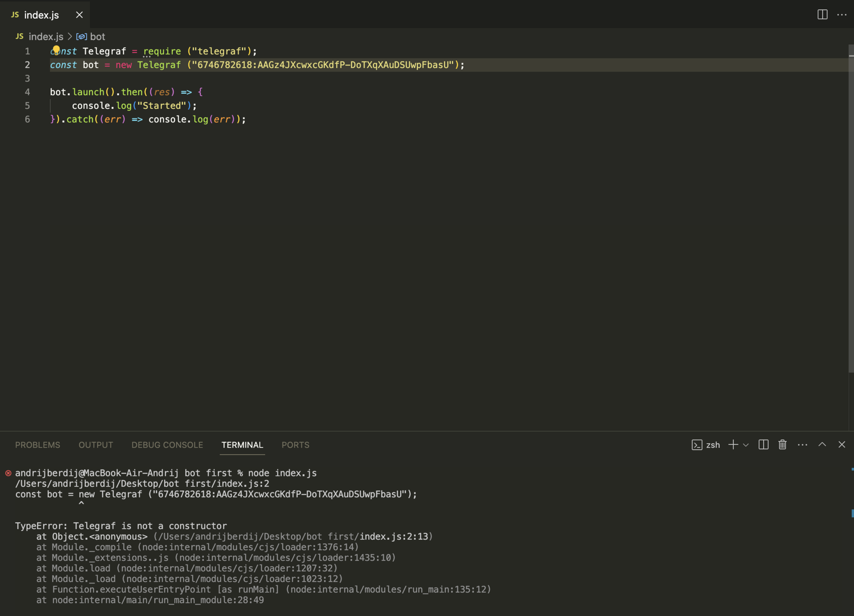Viewport: 854px width, 616px height.
Task: Split the terminal pane
Action: click(763, 444)
